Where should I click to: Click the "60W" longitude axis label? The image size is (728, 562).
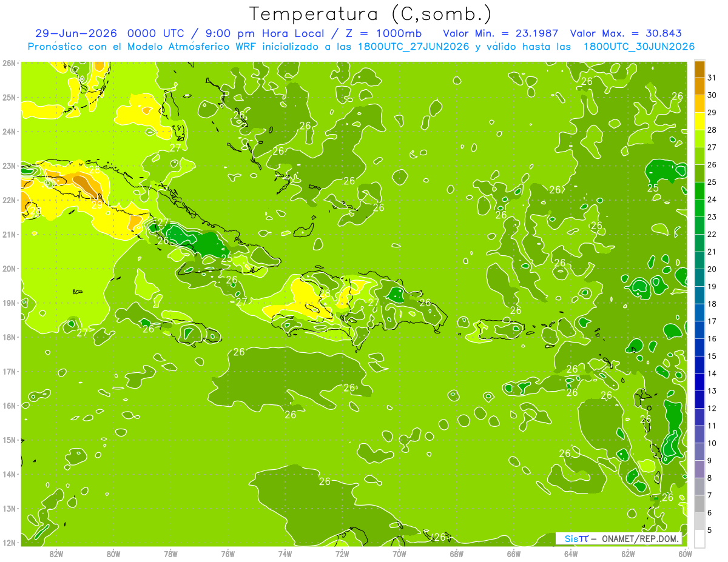click(x=686, y=554)
